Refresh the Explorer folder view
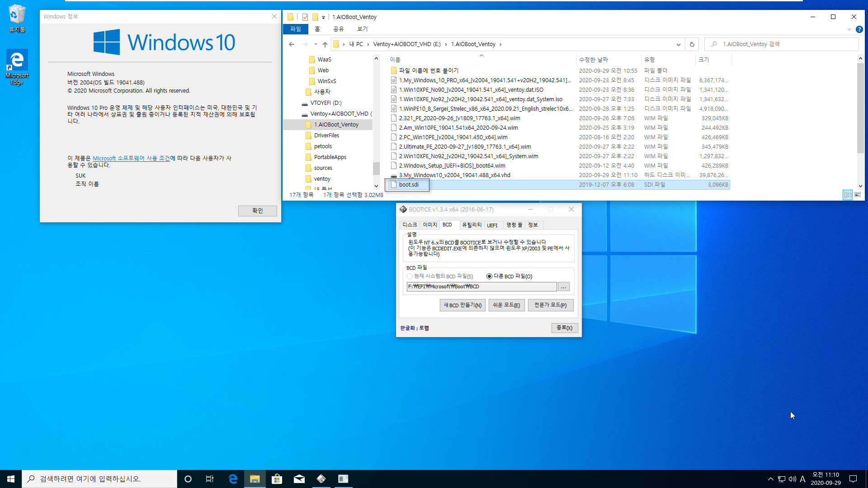 [692, 44]
